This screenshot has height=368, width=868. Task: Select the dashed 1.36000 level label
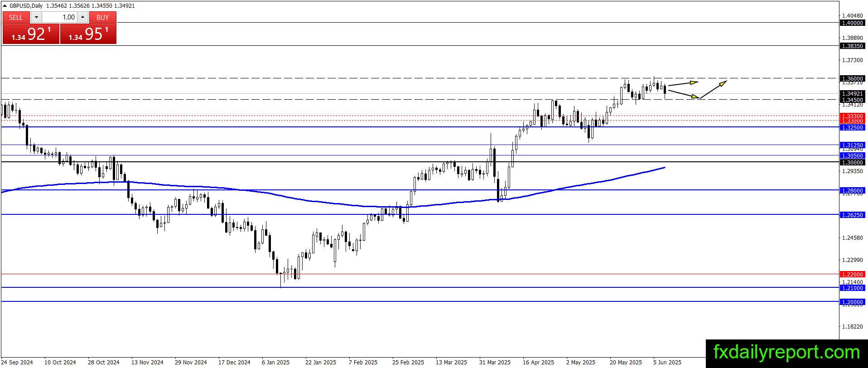pos(852,78)
